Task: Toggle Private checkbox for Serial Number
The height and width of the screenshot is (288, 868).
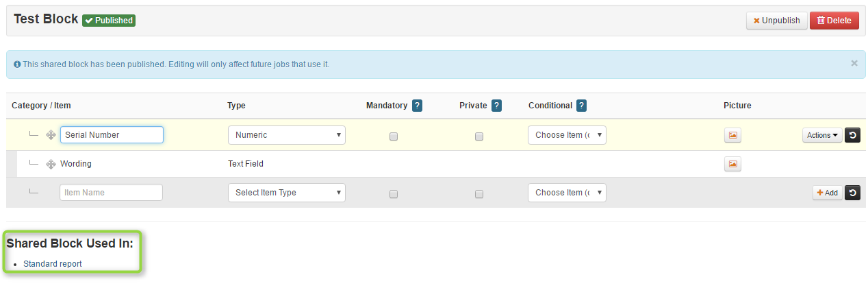Action: pos(479,136)
